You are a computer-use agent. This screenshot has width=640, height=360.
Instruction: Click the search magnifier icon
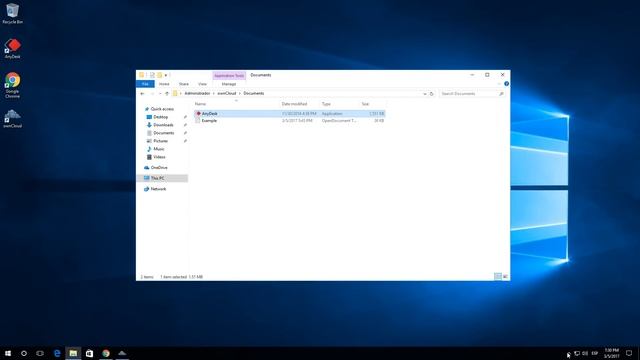tap(501, 94)
